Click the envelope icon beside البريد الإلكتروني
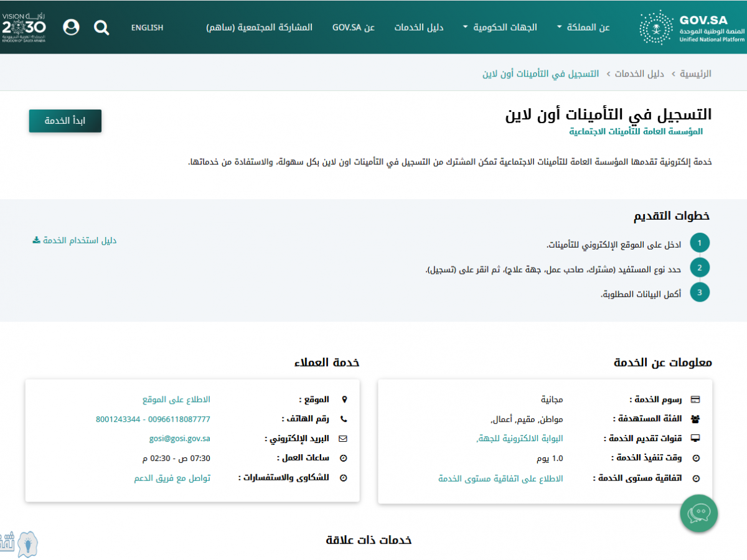This screenshot has width=747, height=560. coord(343,439)
